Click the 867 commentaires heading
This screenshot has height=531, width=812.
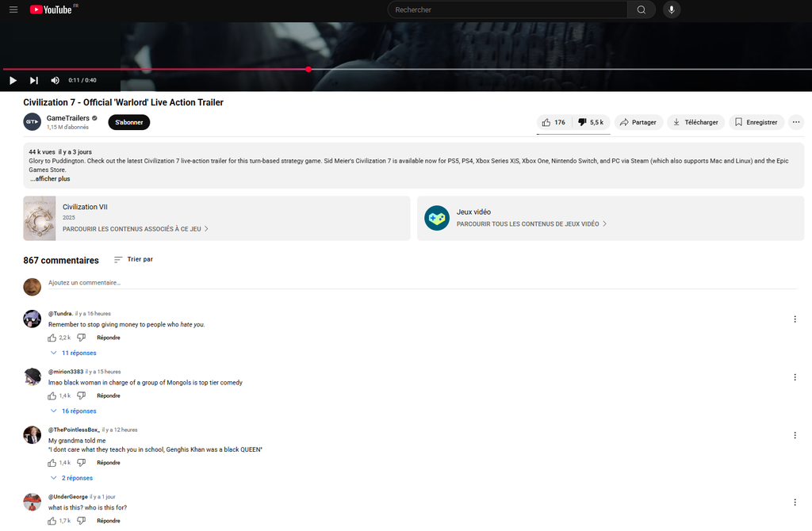pos(61,260)
